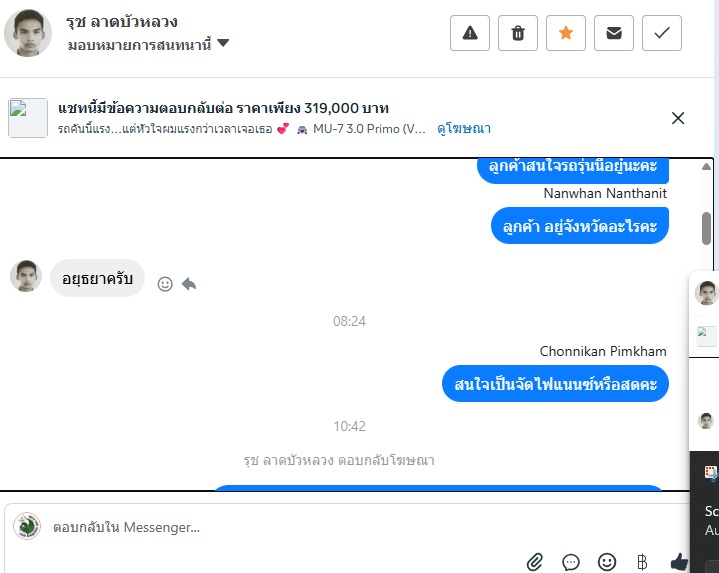Click the chat scrollbar thumb

(706, 228)
